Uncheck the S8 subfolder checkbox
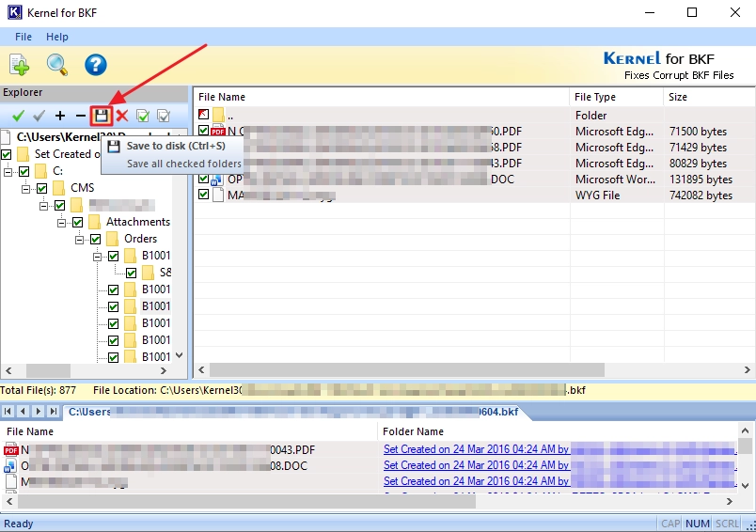This screenshot has width=756, height=532. [x=131, y=274]
